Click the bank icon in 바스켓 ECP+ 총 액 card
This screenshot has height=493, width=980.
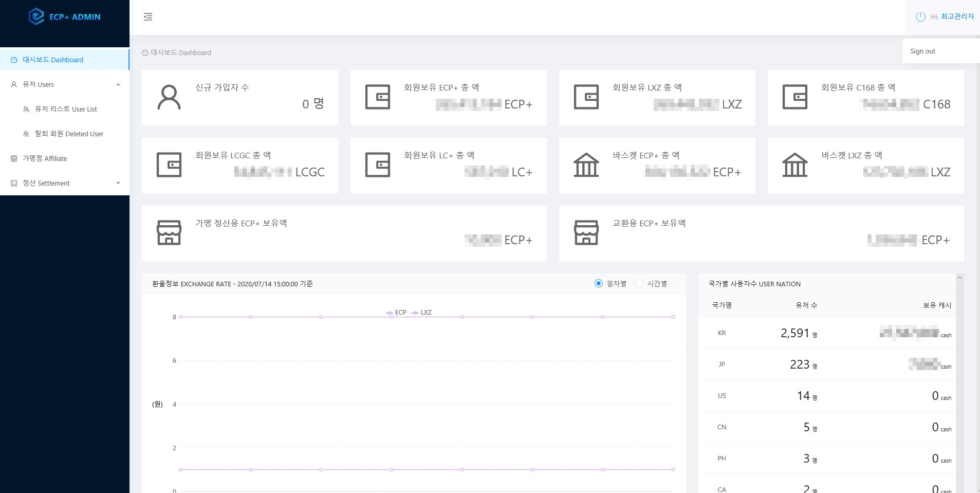586,165
